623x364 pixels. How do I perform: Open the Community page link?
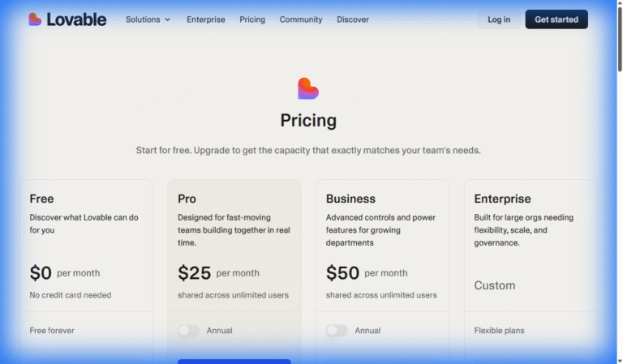(301, 19)
